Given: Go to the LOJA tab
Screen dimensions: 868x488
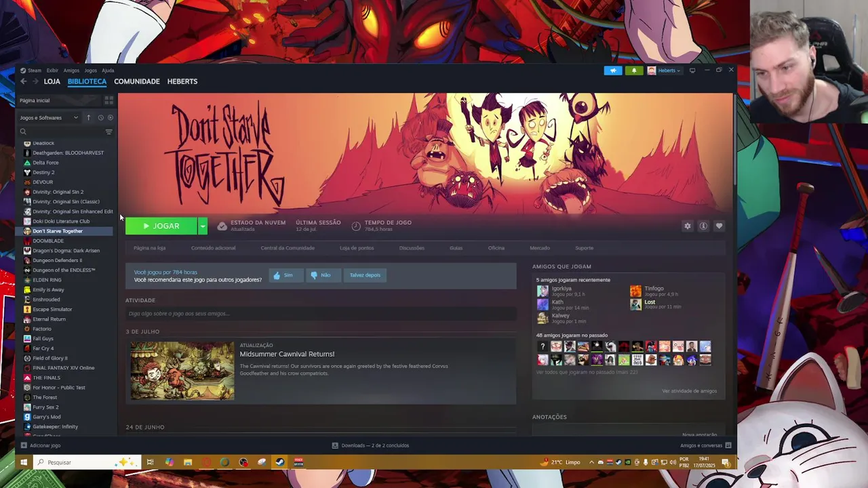Looking at the screenshot, I should (x=52, y=81).
